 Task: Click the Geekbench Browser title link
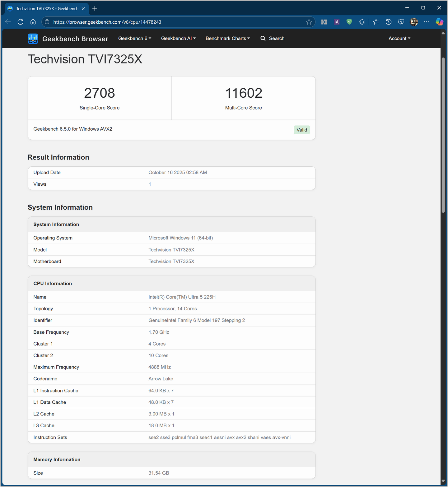[x=75, y=39]
